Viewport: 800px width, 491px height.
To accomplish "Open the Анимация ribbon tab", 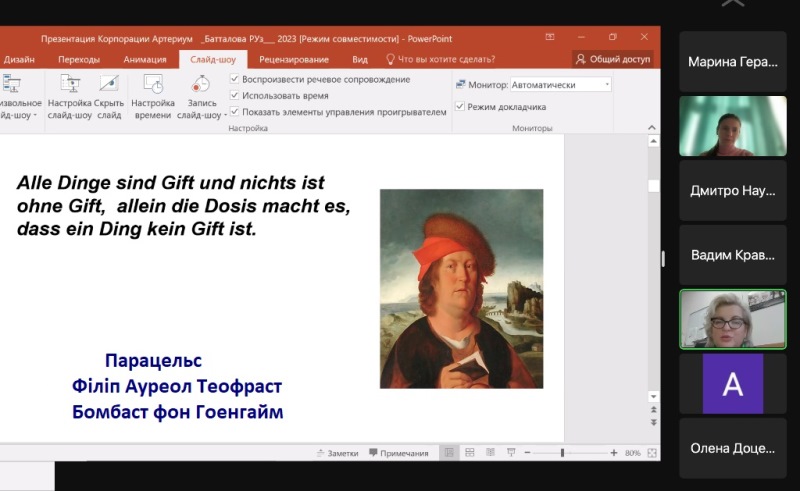I will pyautogui.click(x=145, y=59).
